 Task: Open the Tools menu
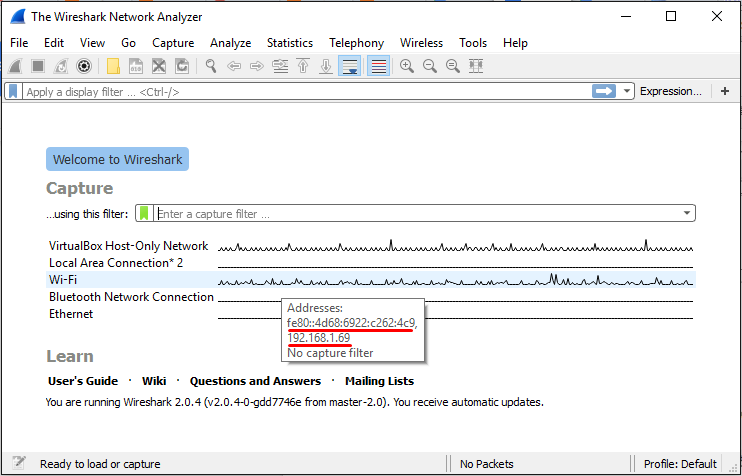473,43
